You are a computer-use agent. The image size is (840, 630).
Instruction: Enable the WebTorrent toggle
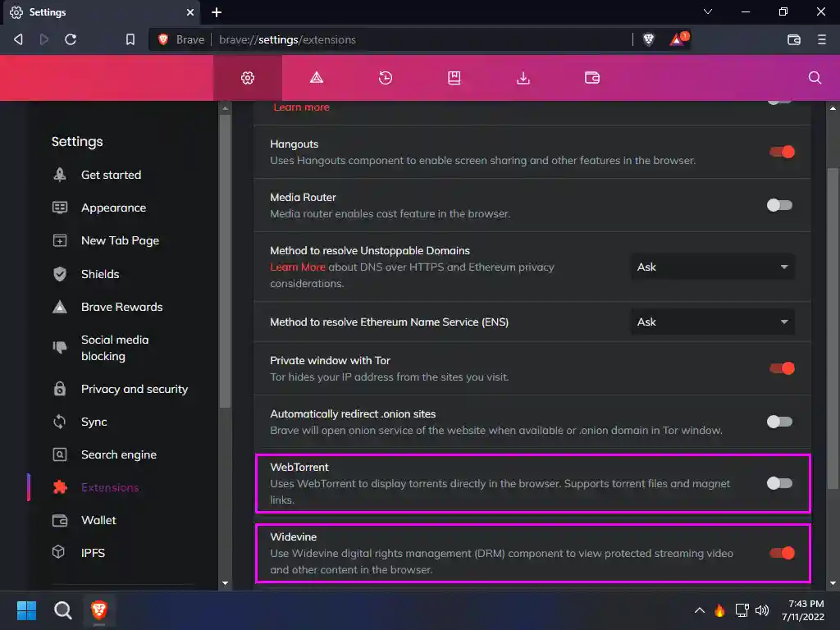(779, 483)
